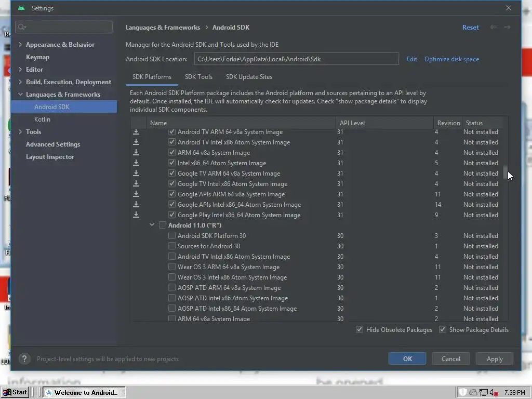The image size is (532, 399).
Task: Click download icon beside ARM 64 v8a System Image API 31
Action: (x=136, y=153)
